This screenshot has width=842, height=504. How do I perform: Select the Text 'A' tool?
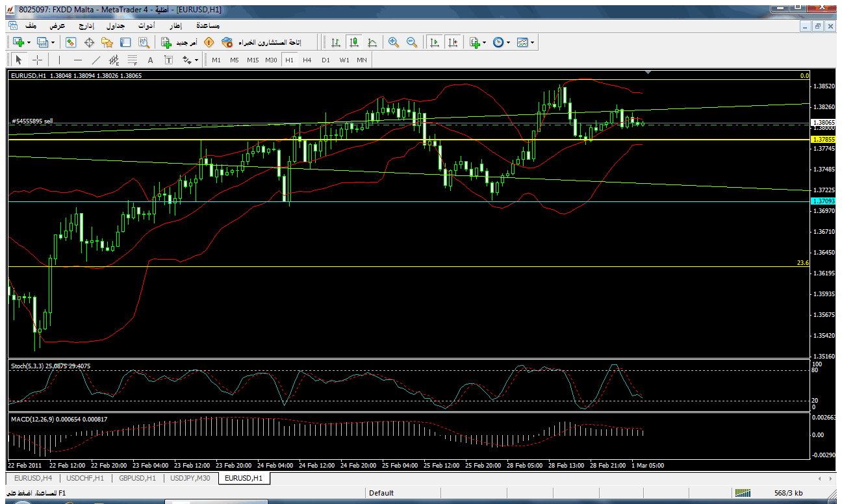(x=150, y=60)
